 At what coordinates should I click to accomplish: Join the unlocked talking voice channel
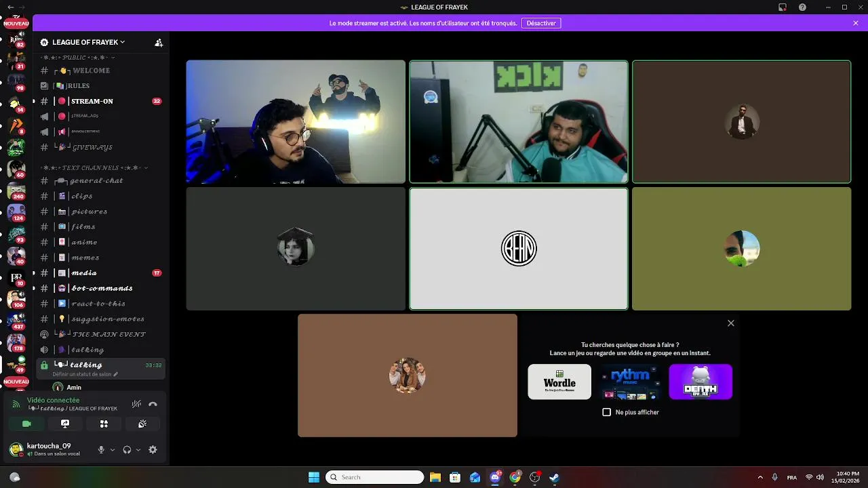100,350
